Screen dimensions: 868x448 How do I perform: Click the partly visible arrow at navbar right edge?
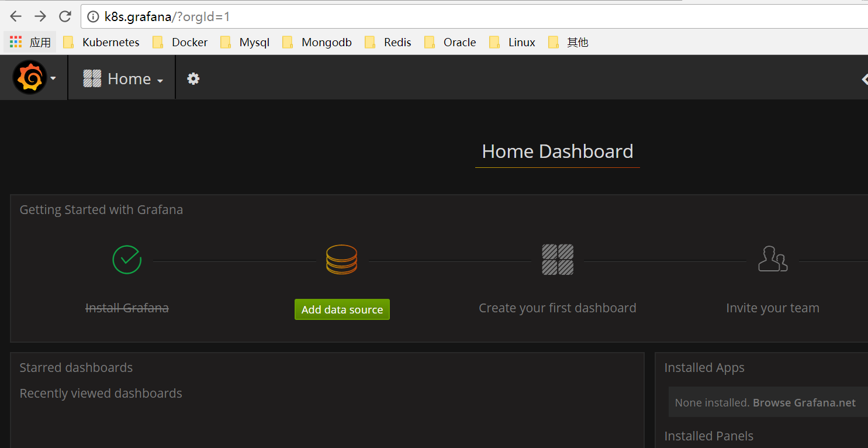(x=864, y=79)
